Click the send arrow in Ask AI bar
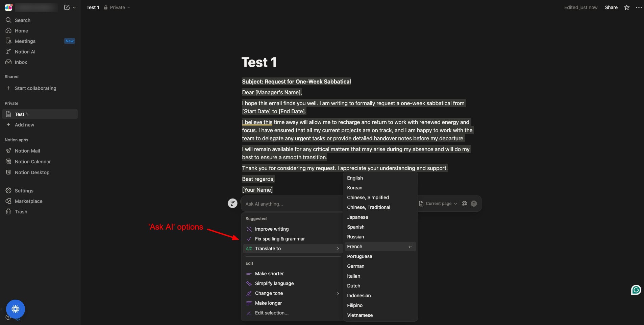 pos(474,204)
